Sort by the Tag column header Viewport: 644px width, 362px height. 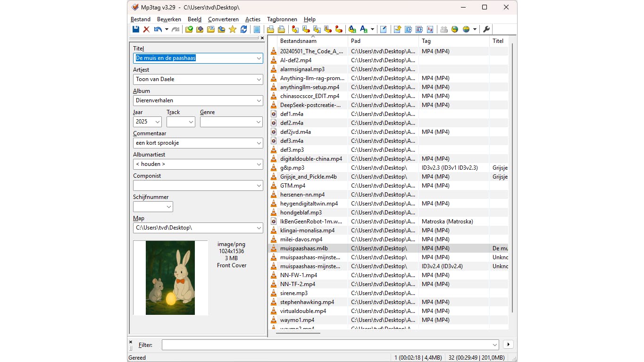(454, 41)
